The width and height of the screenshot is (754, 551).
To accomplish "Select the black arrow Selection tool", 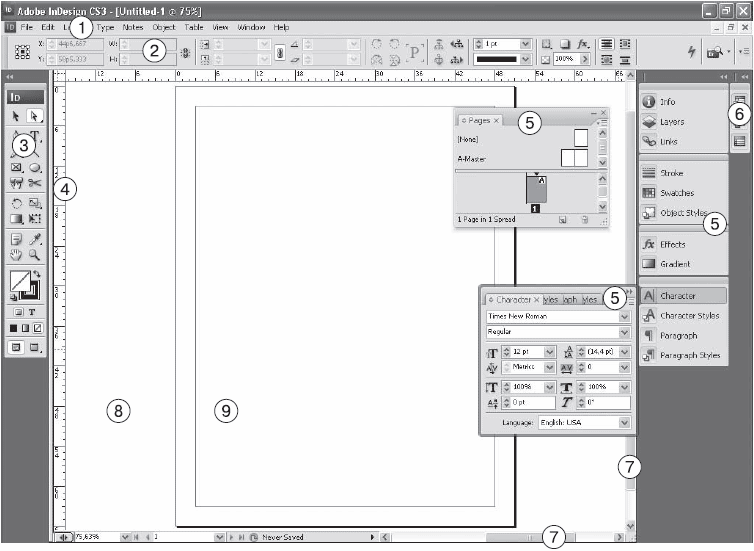I will pyautogui.click(x=17, y=117).
